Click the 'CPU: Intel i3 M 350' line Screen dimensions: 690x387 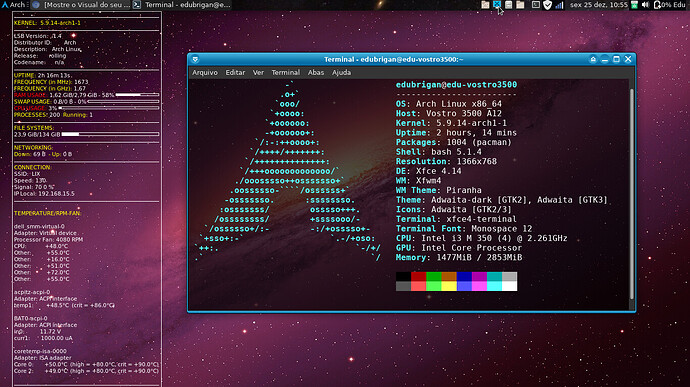click(481, 239)
